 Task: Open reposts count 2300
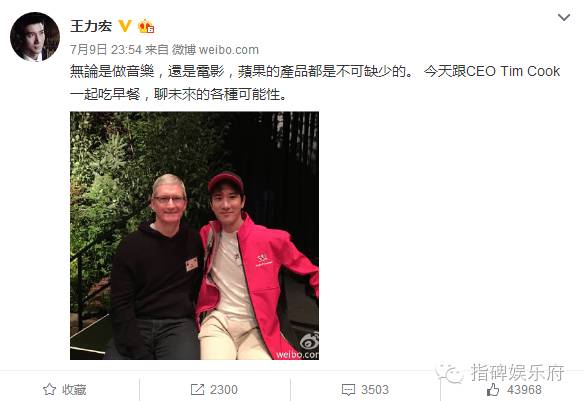223,389
